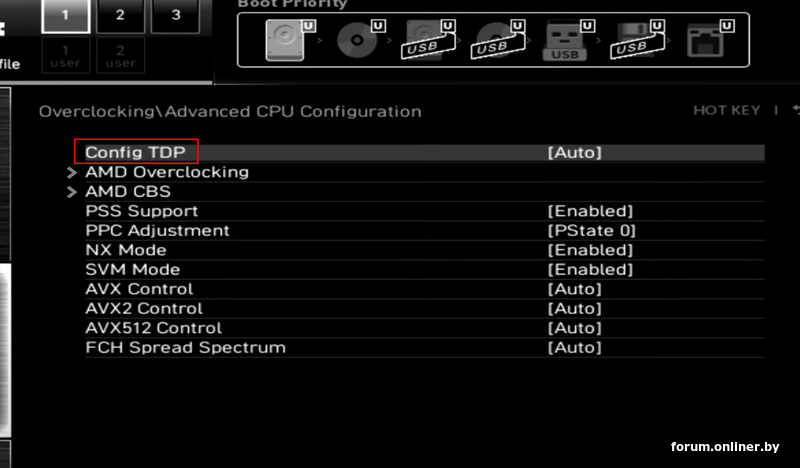Pick the USB key boot device icon
This screenshot has height=468, width=800.
[x=567, y=40]
